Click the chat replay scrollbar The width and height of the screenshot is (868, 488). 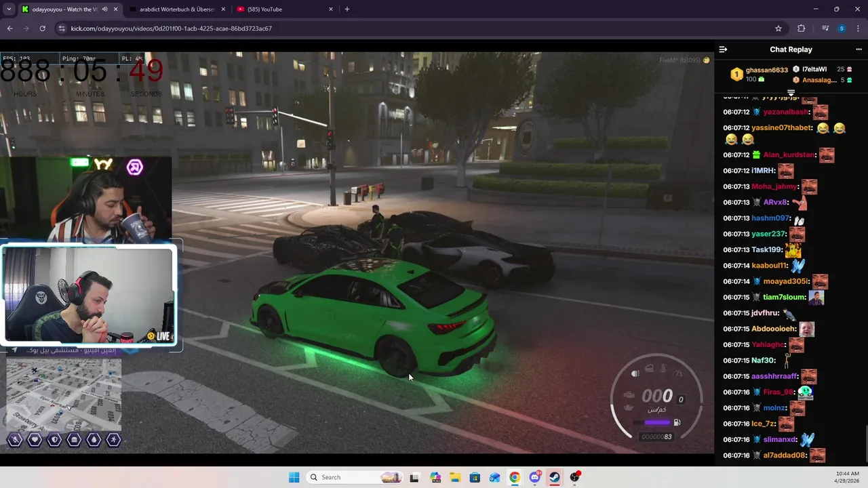click(x=865, y=442)
